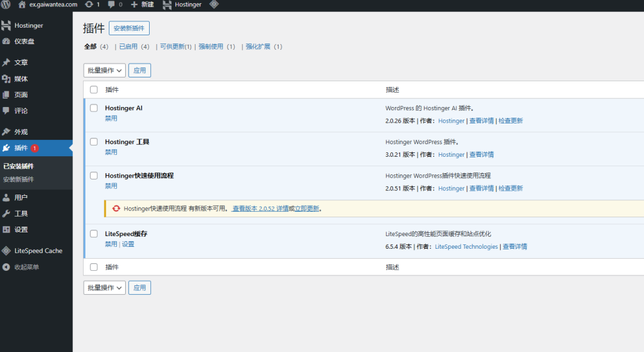Image resolution: width=644 pixels, height=352 pixels.
Task: Open the comments bubble icon in admin bar
Action: click(x=111, y=4)
